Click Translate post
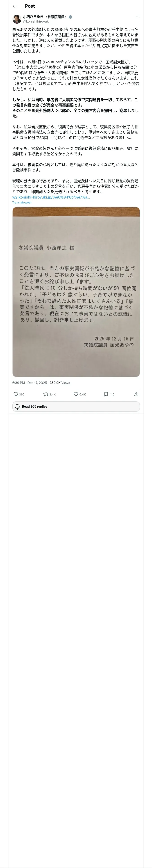The height and width of the screenshot is (868, 152). pyautogui.click(x=22, y=203)
